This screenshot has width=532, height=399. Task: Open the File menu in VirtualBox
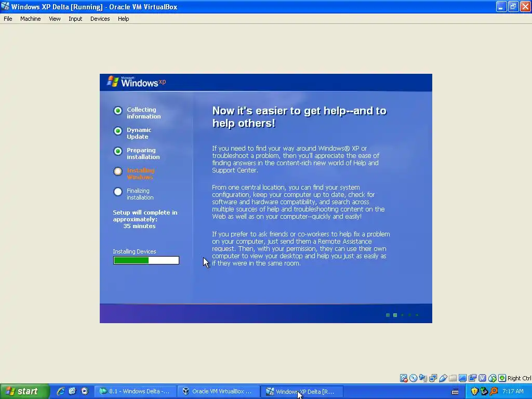click(x=8, y=19)
